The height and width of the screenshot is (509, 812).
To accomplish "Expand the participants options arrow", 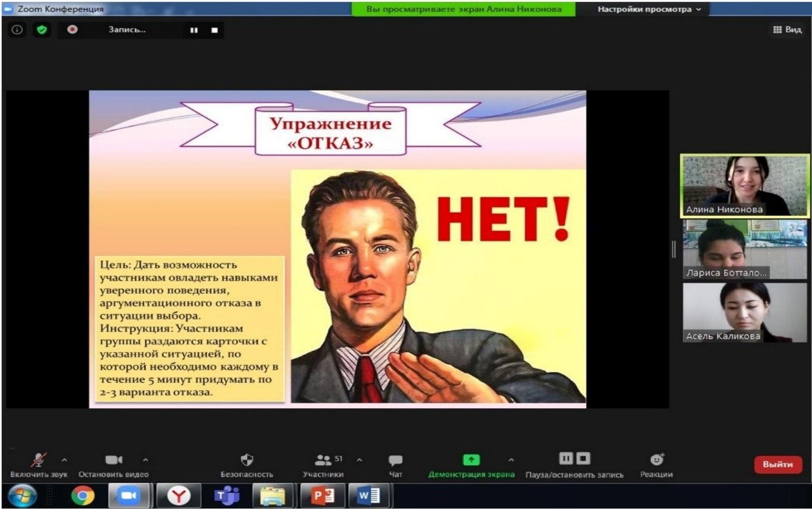I will pos(360,459).
